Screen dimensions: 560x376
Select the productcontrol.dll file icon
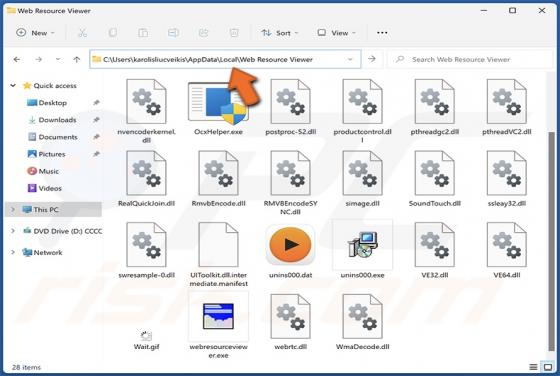coord(362,102)
